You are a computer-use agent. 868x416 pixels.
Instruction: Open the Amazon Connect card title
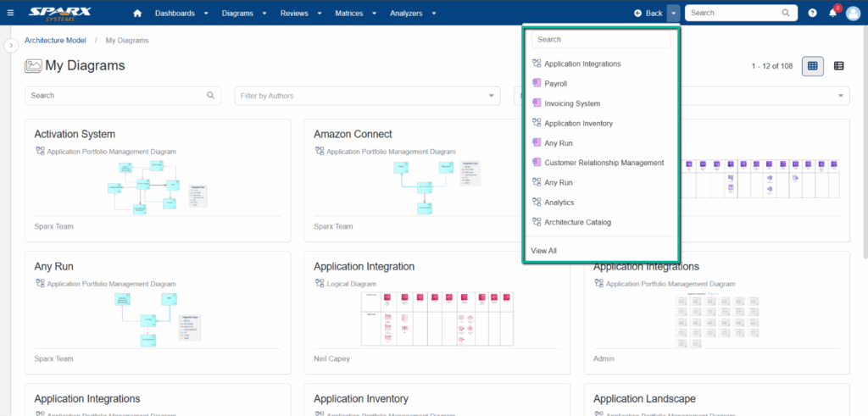(x=353, y=134)
